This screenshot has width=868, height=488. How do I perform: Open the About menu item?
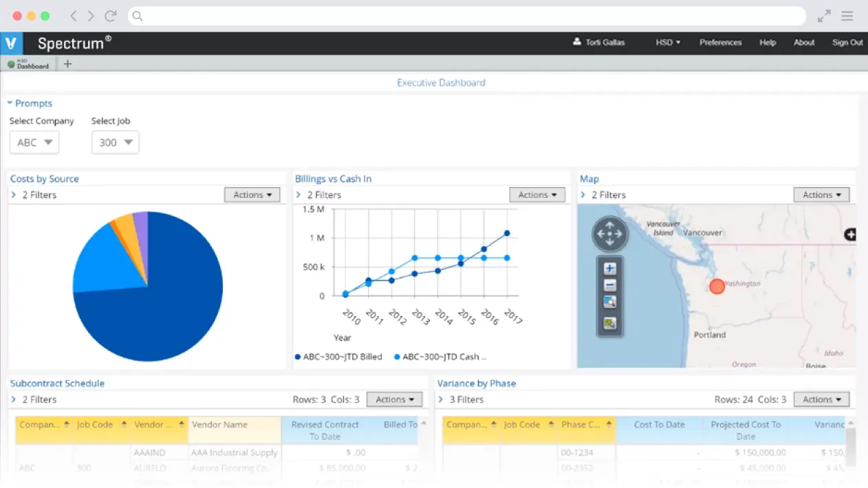pyautogui.click(x=804, y=42)
